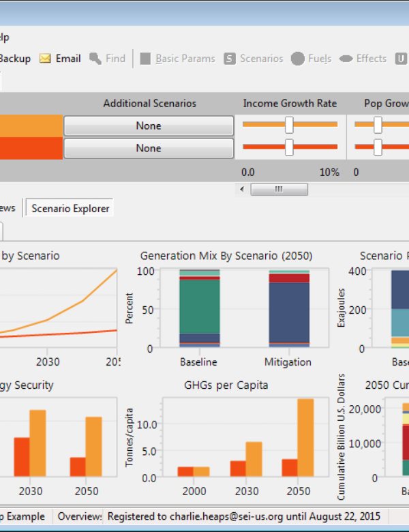Open the Effects toolbar icon

pyautogui.click(x=346, y=59)
